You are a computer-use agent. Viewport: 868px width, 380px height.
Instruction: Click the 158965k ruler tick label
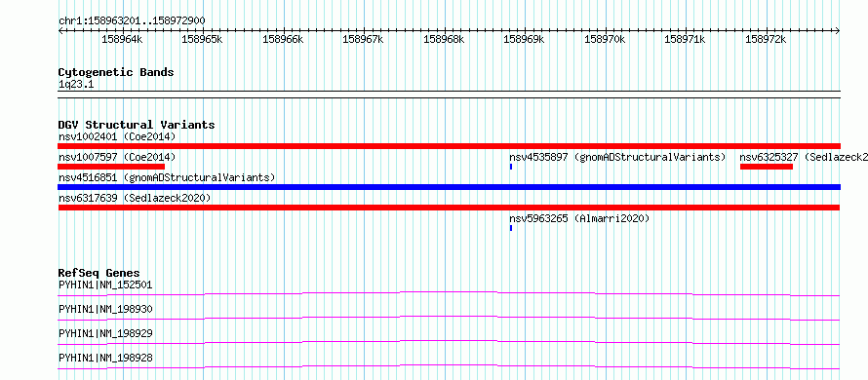point(203,39)
